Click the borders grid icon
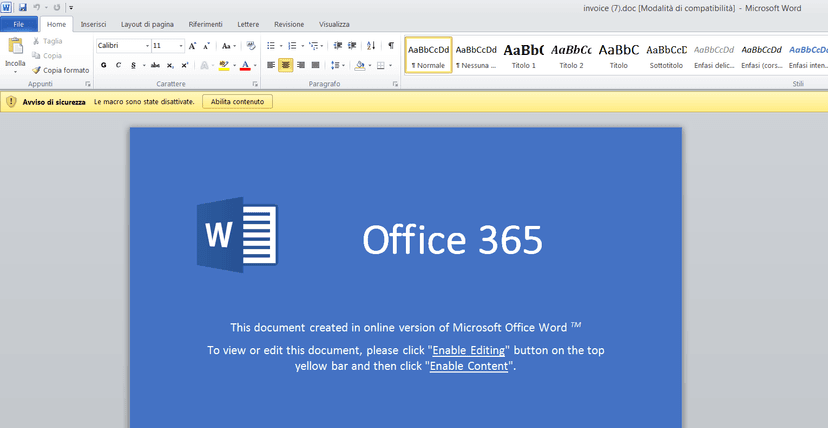The height and width of the screenshot is (428, 828). (x=380, y=65)
